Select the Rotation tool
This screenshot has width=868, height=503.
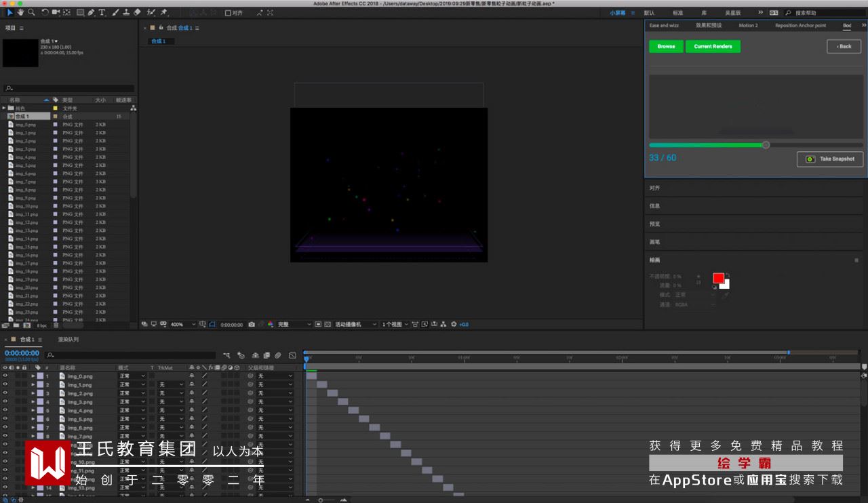click(x=45, y=12)
